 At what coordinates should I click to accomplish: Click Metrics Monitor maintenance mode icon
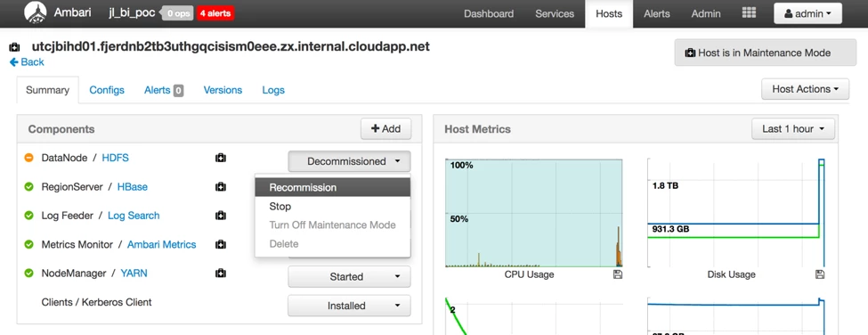coord(220,244)
